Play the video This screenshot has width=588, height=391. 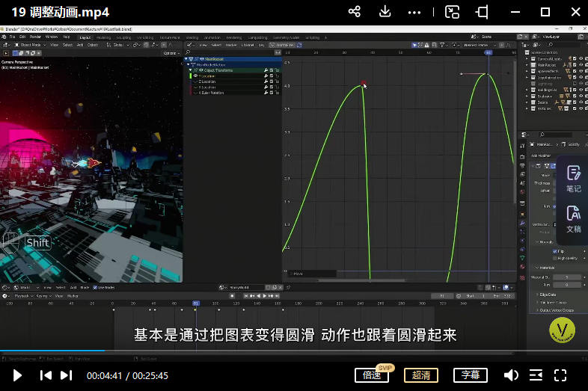point(18,375)
